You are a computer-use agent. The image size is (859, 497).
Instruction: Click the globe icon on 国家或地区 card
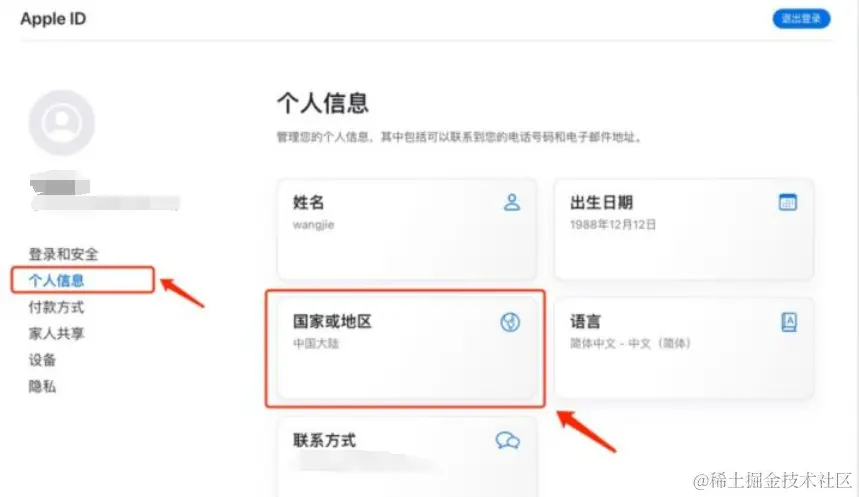tap(510, 322)
